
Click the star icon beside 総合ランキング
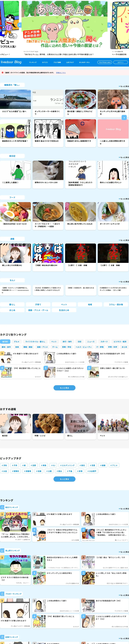click(2, 507)
